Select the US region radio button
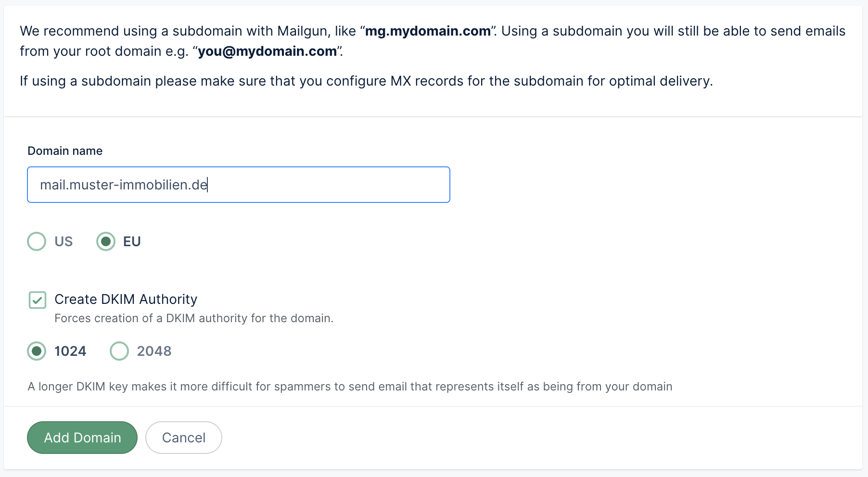Screen dimensions: 868x477 [x=37, y=241]
